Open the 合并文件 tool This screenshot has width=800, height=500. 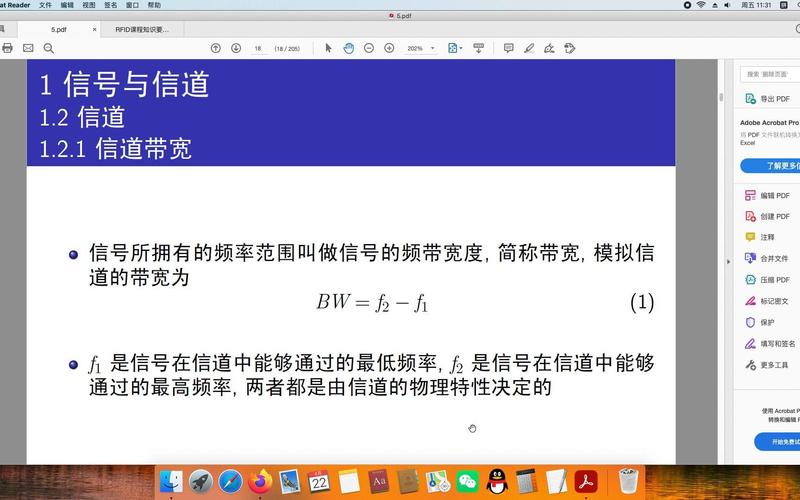(x=767, y=259)
